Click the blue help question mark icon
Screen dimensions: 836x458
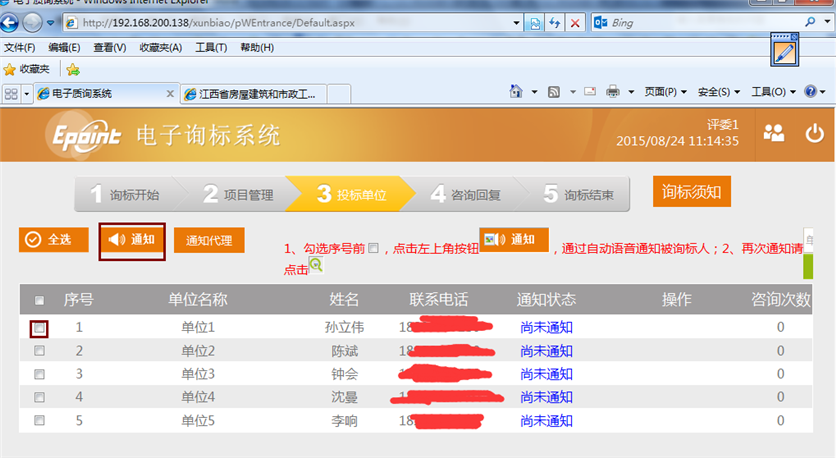[810, 92]
